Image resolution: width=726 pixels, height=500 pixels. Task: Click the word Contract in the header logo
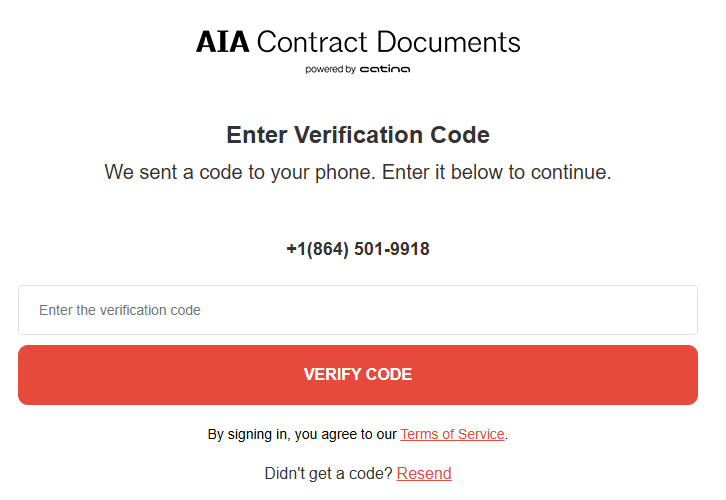pos(312,42)
